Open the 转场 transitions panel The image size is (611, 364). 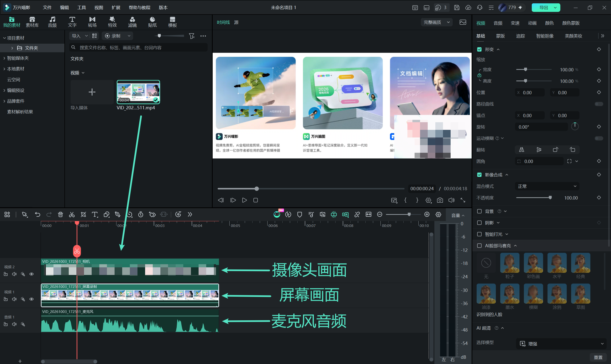point(92,22)
